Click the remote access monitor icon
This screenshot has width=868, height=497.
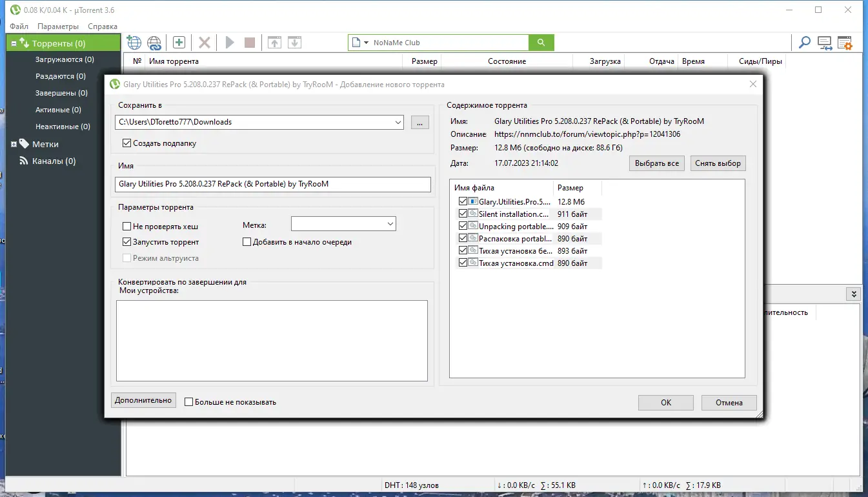click(x=825, y=43)
